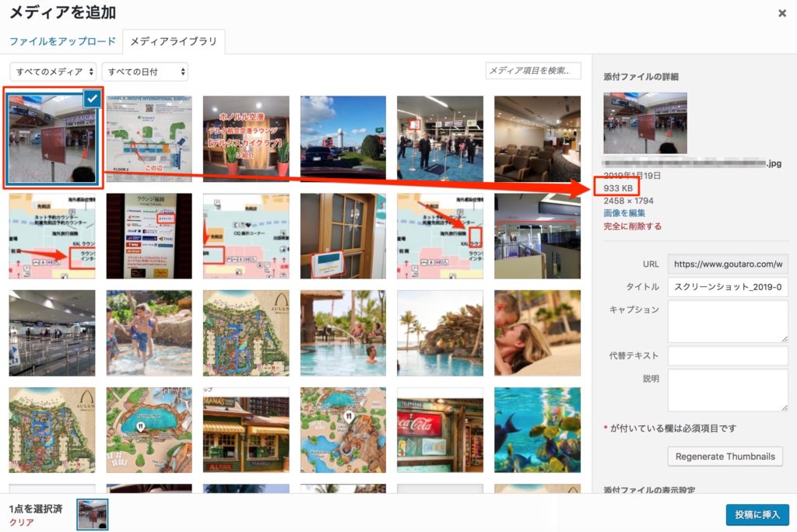Select the ラウンジ福岡 airline logos sign image
797x532 pixels.
149,236
